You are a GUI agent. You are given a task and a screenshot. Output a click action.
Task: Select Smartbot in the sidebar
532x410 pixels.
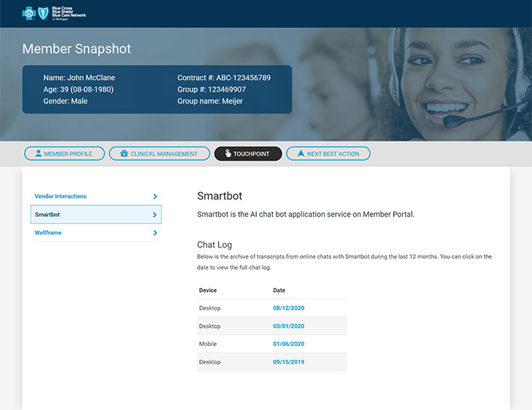(x=96, y=214)
